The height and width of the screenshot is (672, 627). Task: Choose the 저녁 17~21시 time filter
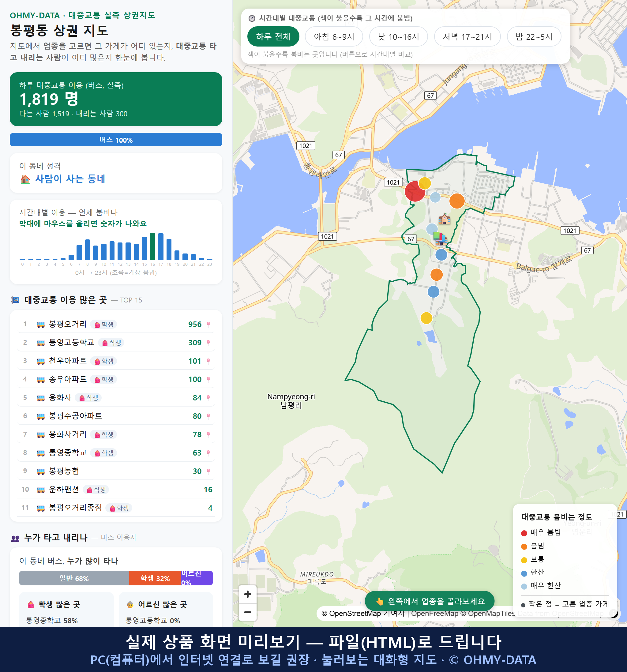[467, 36]
